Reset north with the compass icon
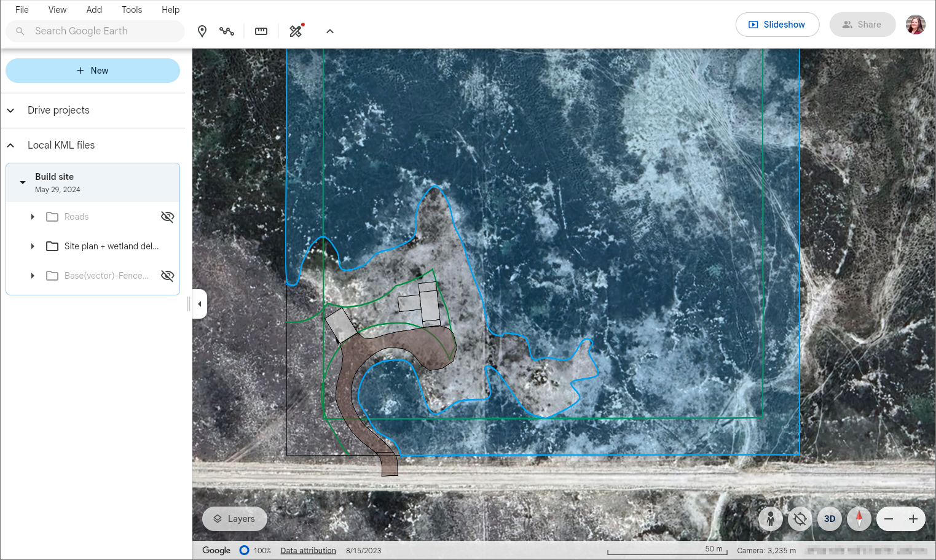This screenshot has width=936, height=560. pyautogui.click(x=859, y=519)
